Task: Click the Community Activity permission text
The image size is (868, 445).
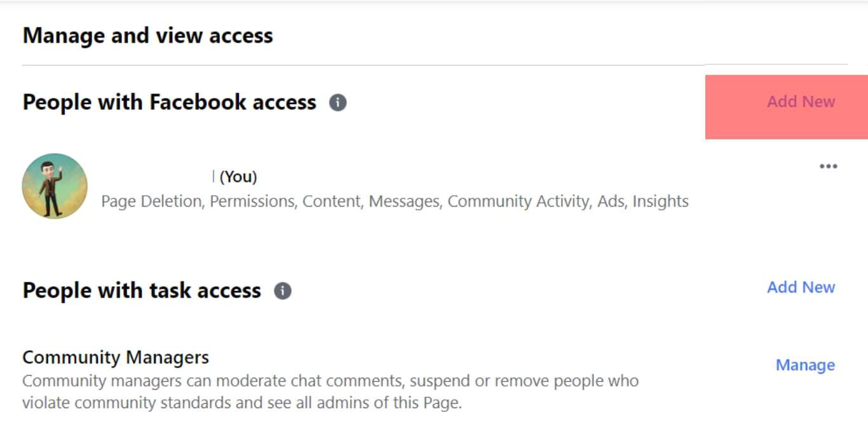Action: 519,202
